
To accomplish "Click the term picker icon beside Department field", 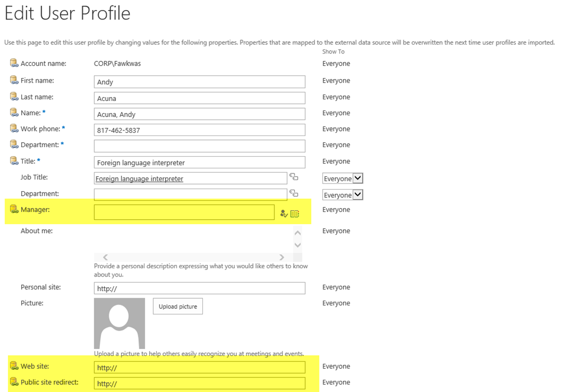I will (294, 193).
